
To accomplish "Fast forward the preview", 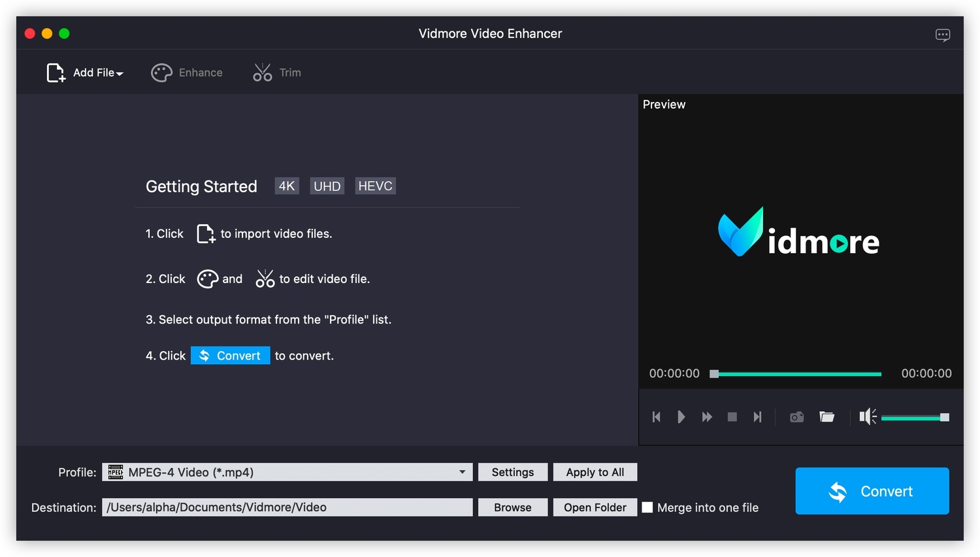I will coord(707,417).
